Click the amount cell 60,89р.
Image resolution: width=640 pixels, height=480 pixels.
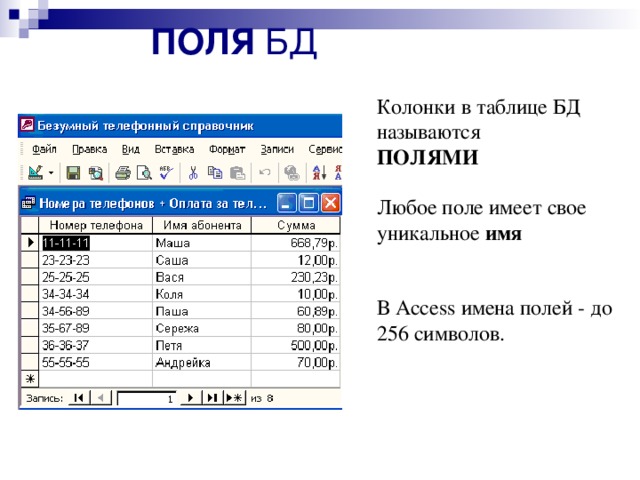coord(296,311)
